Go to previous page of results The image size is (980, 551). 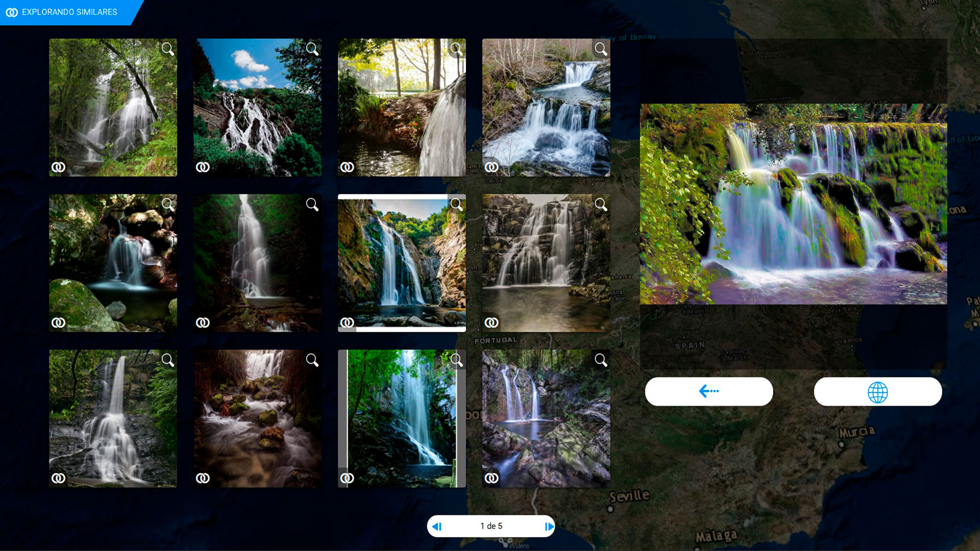pos(437,527)
